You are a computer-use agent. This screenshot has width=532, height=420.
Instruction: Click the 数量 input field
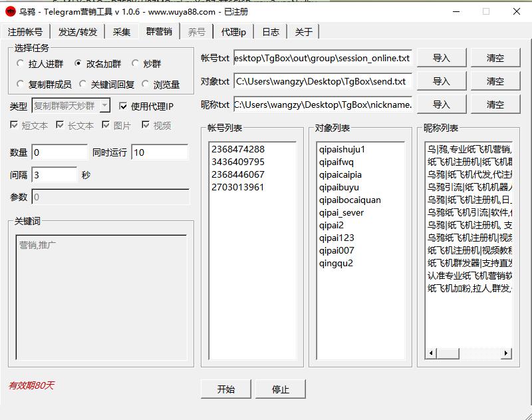tap(60, 152)
